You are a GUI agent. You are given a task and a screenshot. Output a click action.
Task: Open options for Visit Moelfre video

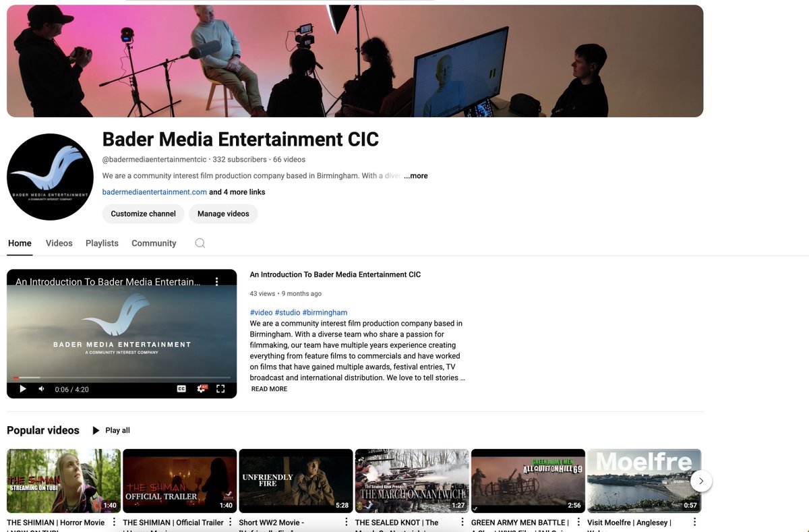[694, 523]
